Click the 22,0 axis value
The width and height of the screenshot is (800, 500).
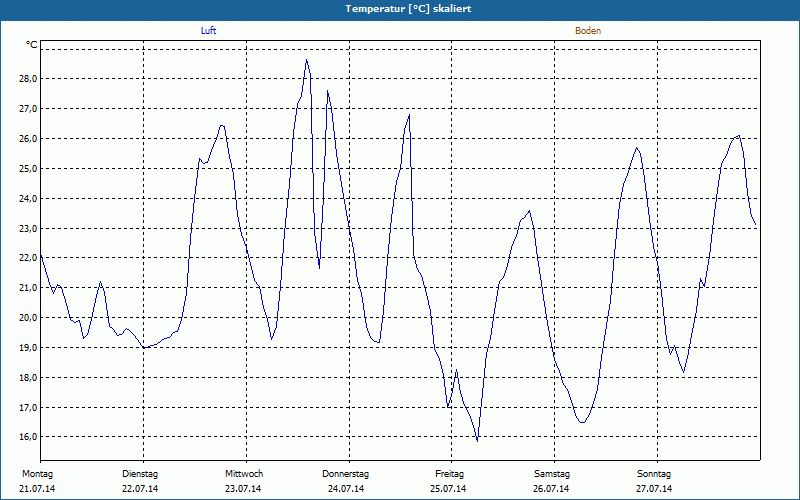pyautogui.click(x=28, y=258)
